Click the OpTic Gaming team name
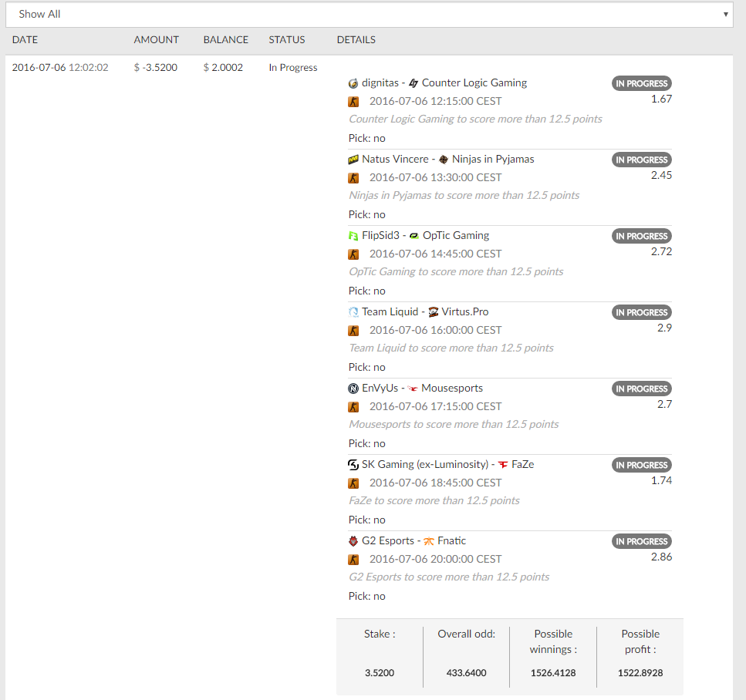The width and height of the screenshot is (746, 700). click(x=456, y=235)
